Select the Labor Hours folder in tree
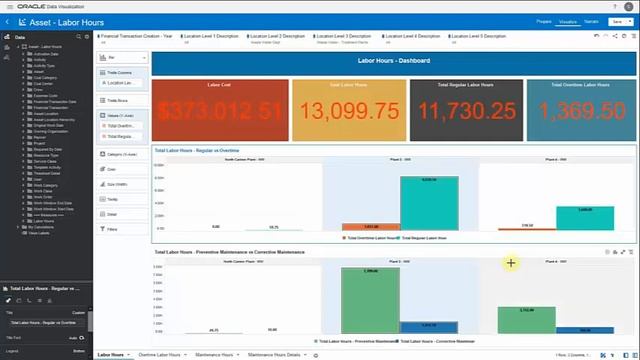640x360 pixels. [44, 221]
